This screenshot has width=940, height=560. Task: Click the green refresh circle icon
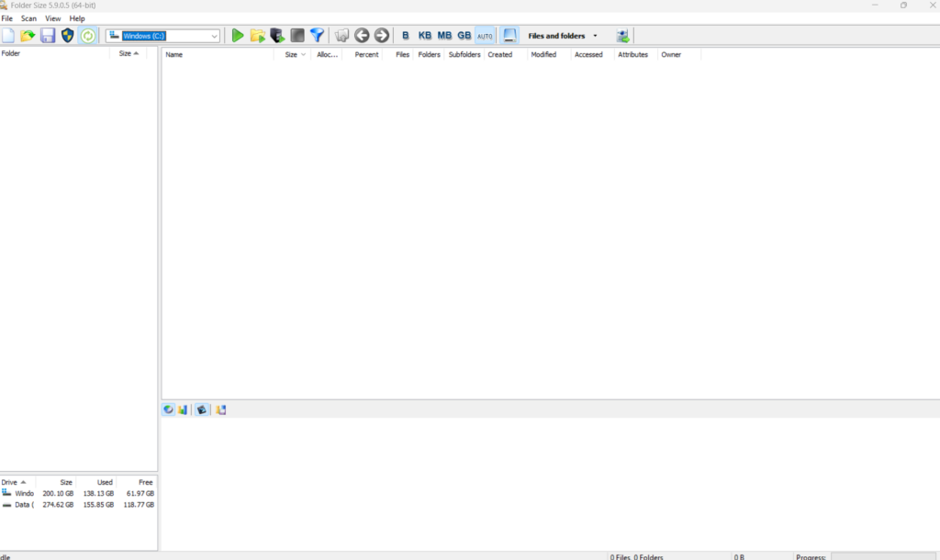[x=88, y=36]
